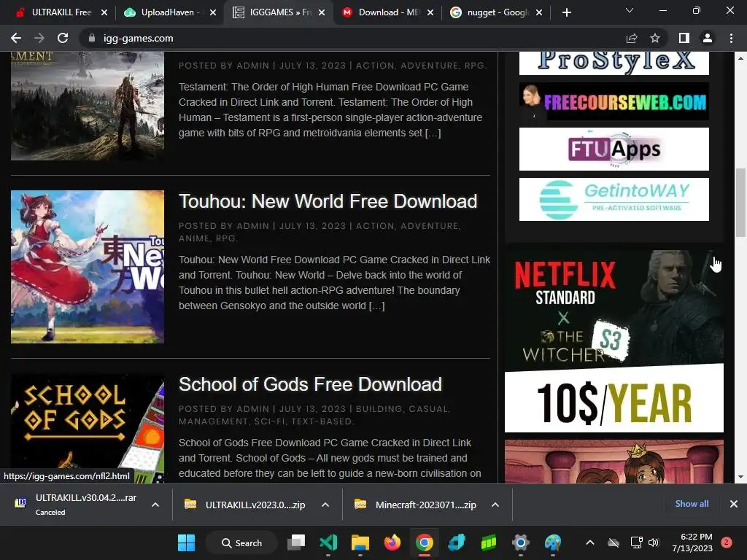Bookmark this page with the star icon
This screenshot has width=747, height=560.
tap(655, 38)
